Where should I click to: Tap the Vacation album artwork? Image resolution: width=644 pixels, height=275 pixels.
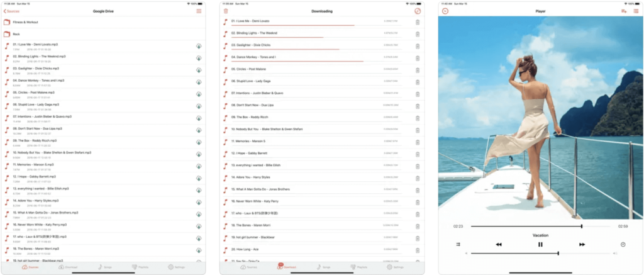(x=541, y=118)
